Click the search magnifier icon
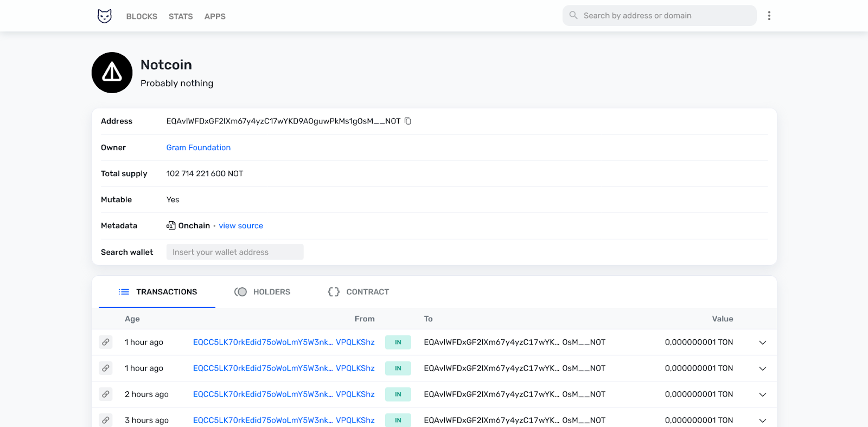 coord(573,16)
